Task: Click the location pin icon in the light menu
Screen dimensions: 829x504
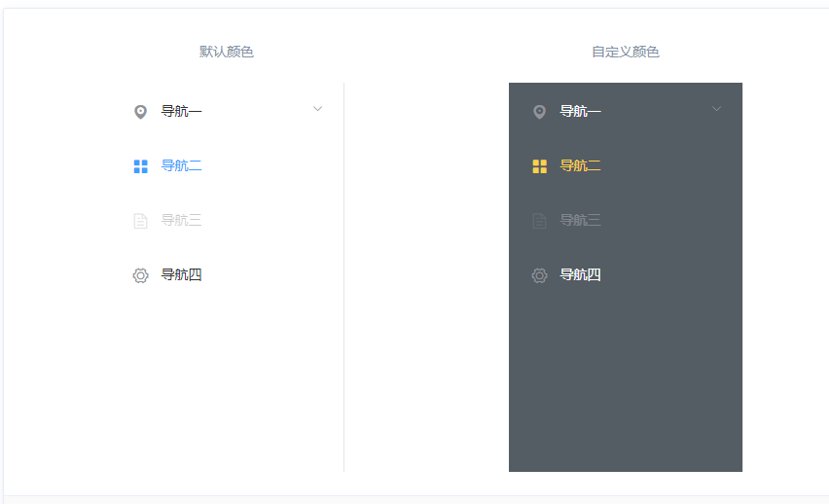Action: click(141, 112)
